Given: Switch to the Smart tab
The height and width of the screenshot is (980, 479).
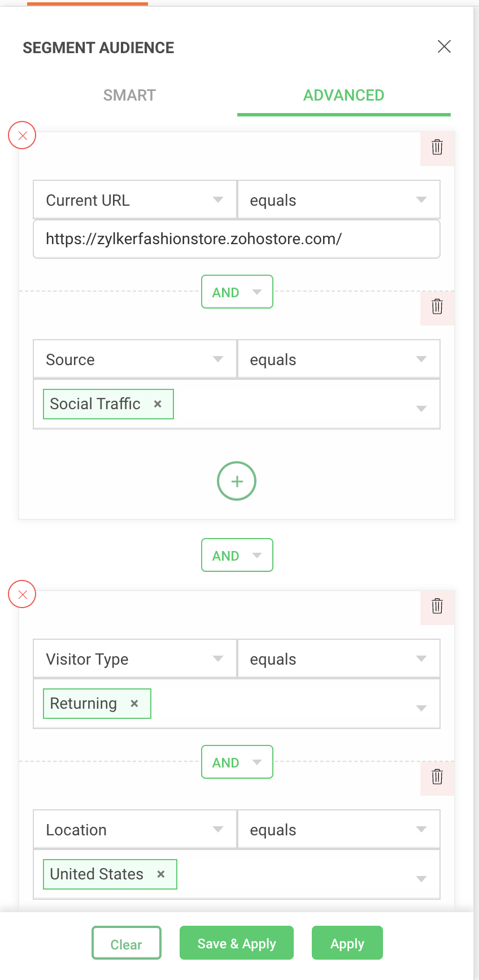Looking at the screenshot, I should (129, 95).
